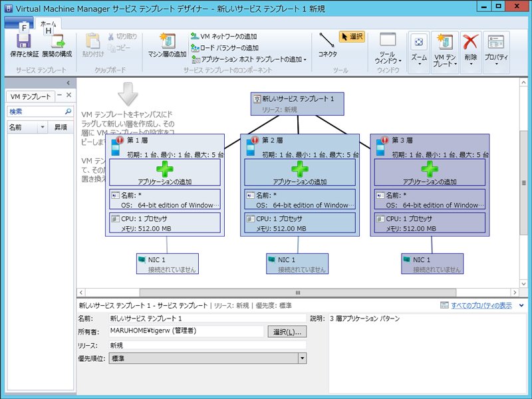This screenshot has width=532, height=399.
Task: Select the コネクタ connector tool
Action: (327, 45)
